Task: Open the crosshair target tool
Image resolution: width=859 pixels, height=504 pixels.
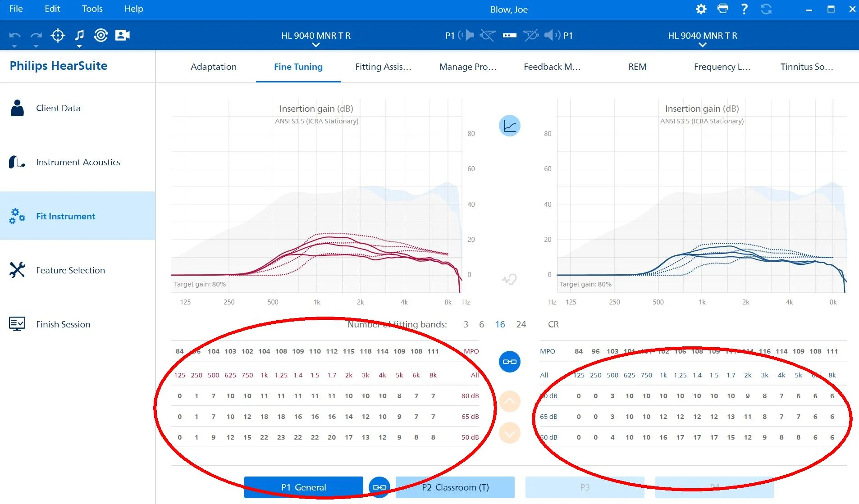Action: pyautogui.click(x=58, y=35)
